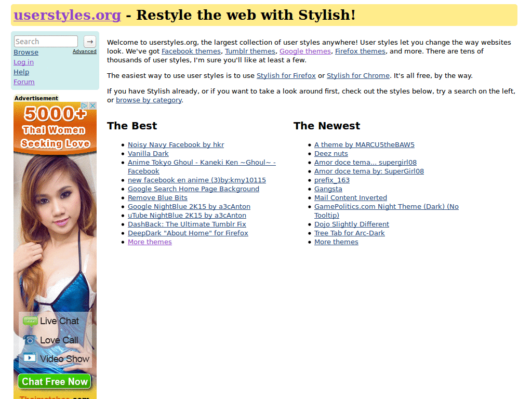Image resolution: width=532 pixels, height=399 pixels.
Task: Follow the Facebook themes link
Action: (191, 51)
